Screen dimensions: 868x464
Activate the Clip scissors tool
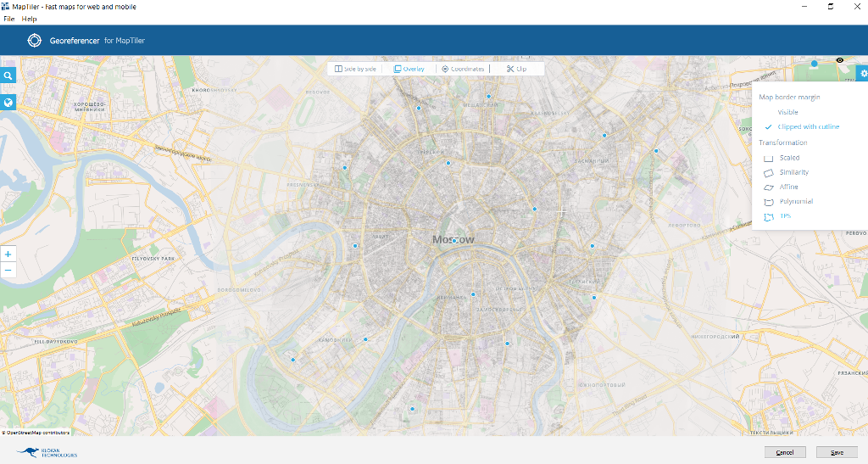click(516, 69)
